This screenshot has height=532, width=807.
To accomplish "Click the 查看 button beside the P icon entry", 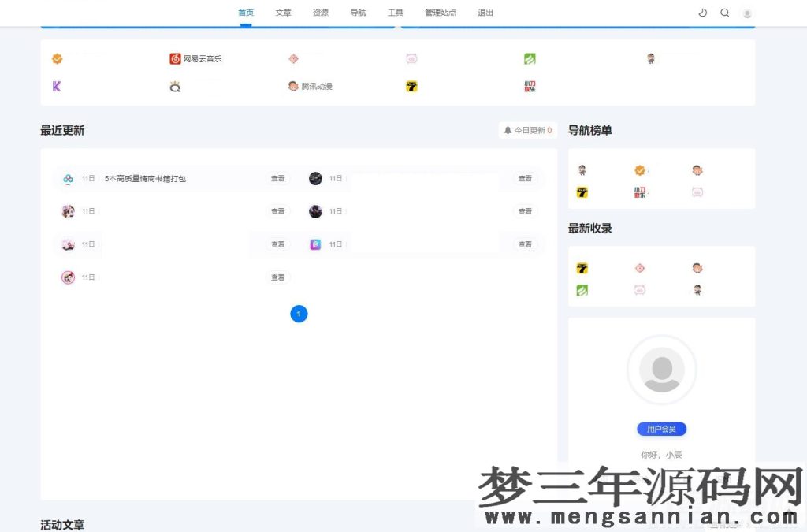I will click(525, 244).
